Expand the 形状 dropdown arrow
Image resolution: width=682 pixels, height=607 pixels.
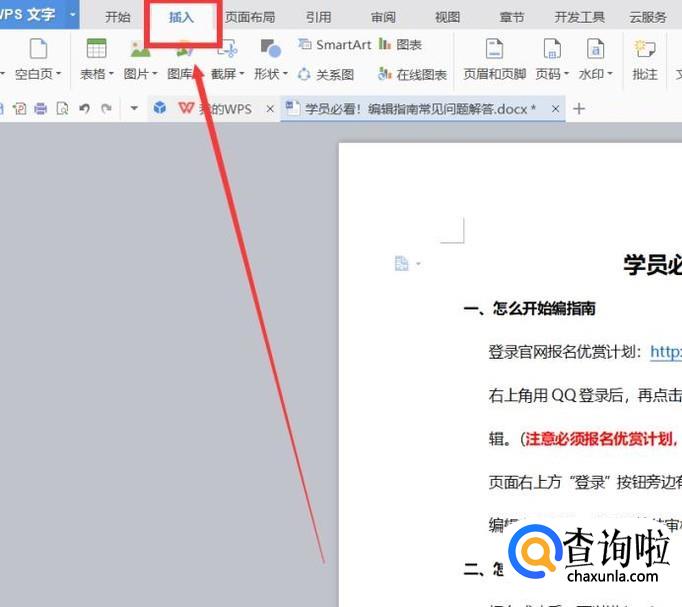285,73
